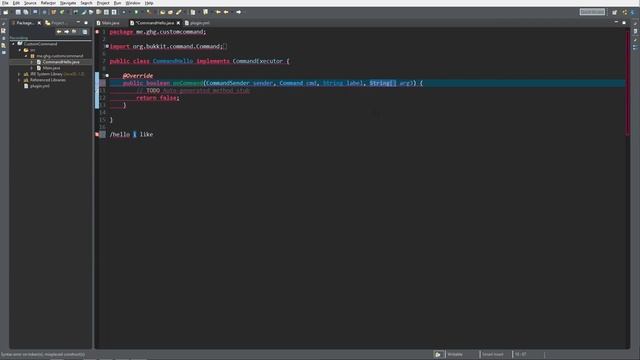
Task: Open the Help menu
Action: click(149, 3)
